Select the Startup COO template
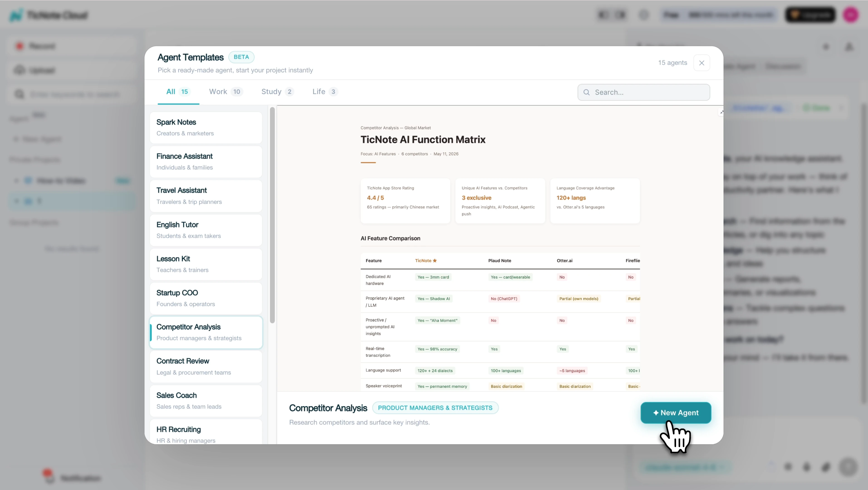 pyautogui.click(x=206, y=298)
